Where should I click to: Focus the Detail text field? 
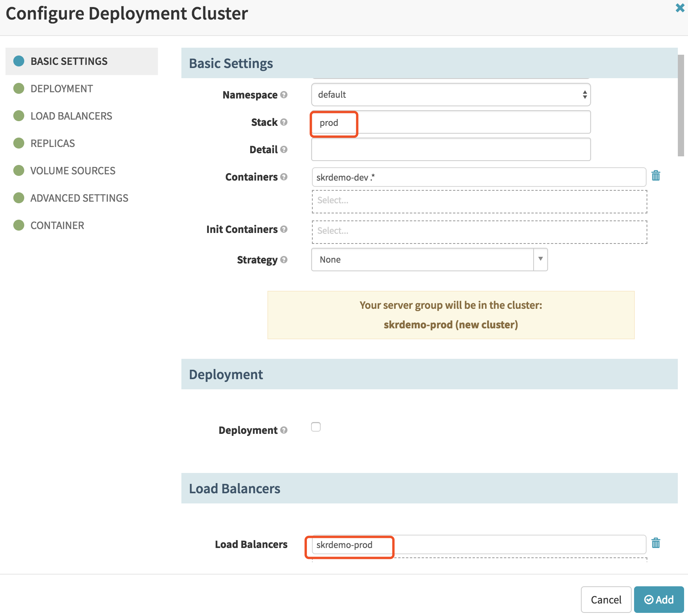click(451, 149)
